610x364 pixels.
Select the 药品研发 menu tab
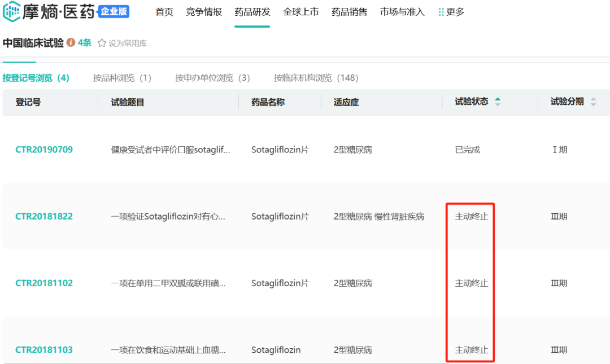click(252, 12)
